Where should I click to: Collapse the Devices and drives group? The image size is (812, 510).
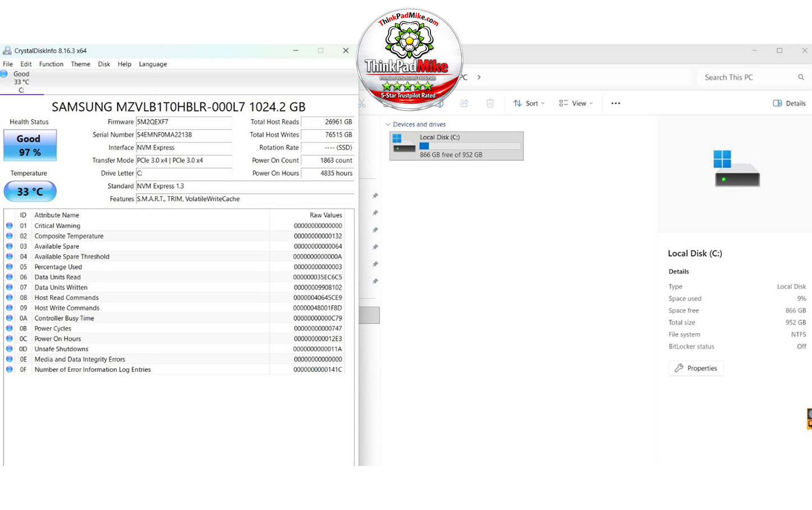click(388, 125)
